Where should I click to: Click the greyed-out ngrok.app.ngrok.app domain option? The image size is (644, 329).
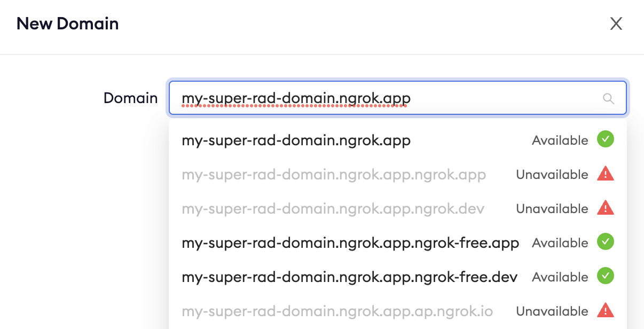(334, 175)
